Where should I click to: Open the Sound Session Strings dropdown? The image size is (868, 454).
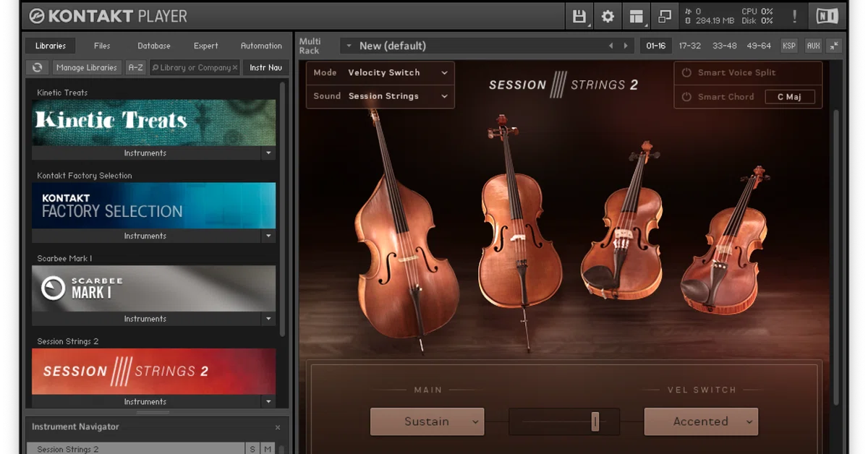tap(380, 96)
